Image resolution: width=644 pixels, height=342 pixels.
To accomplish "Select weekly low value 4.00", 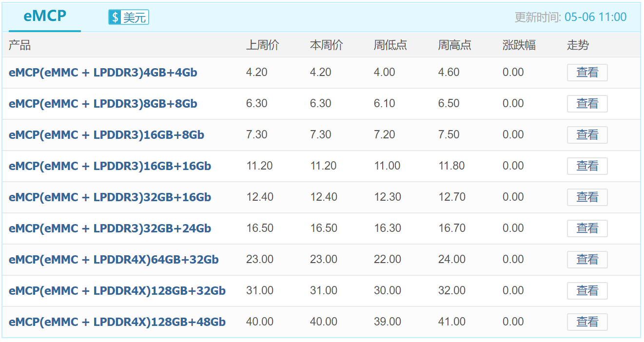I will (385, 72).
